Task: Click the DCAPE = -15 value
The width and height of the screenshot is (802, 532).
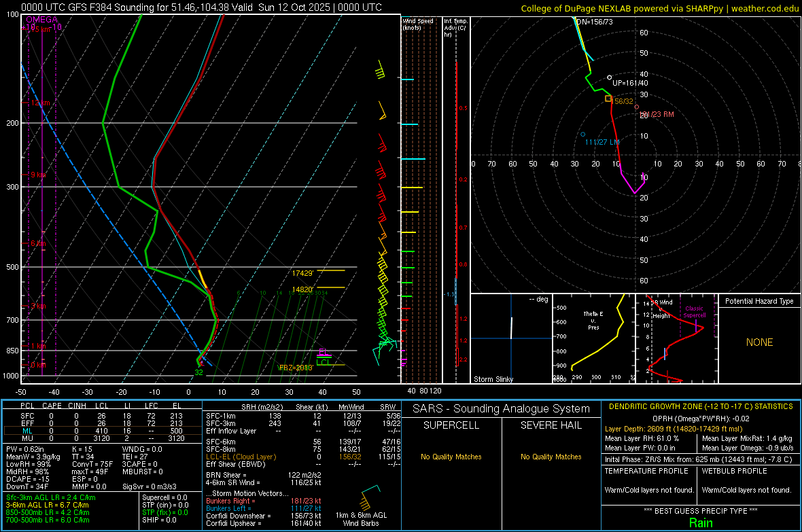Action: pos(28,479)
